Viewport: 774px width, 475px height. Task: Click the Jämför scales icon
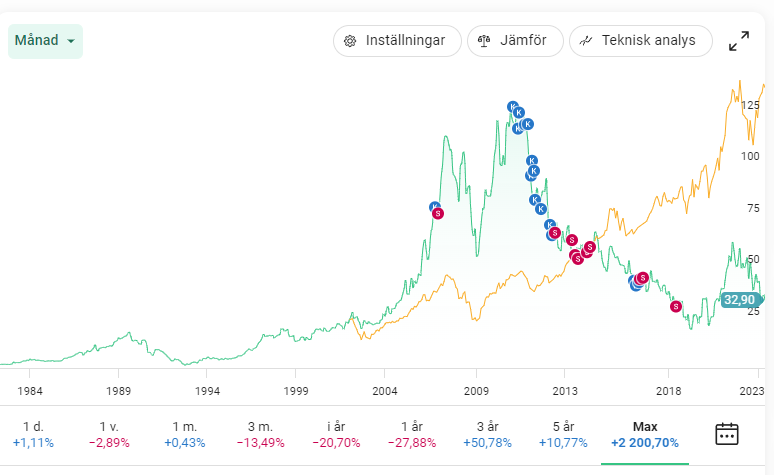[x=484, y=41]
